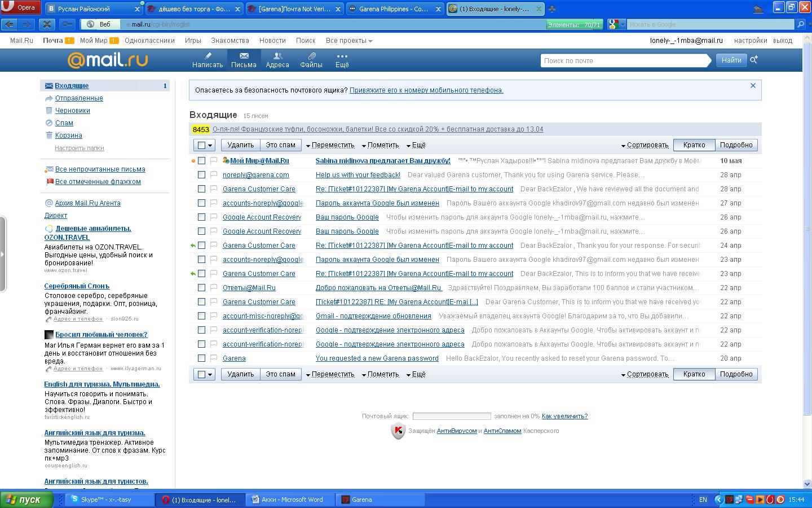The width and height of the screenshot is (812, 508).
Task: Open the Входящие inbox folder
Action: (x=72, y=86)
